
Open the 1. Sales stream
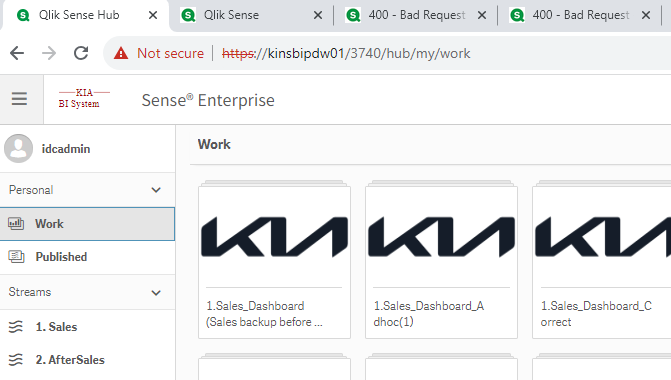click(x=87, y=327)
